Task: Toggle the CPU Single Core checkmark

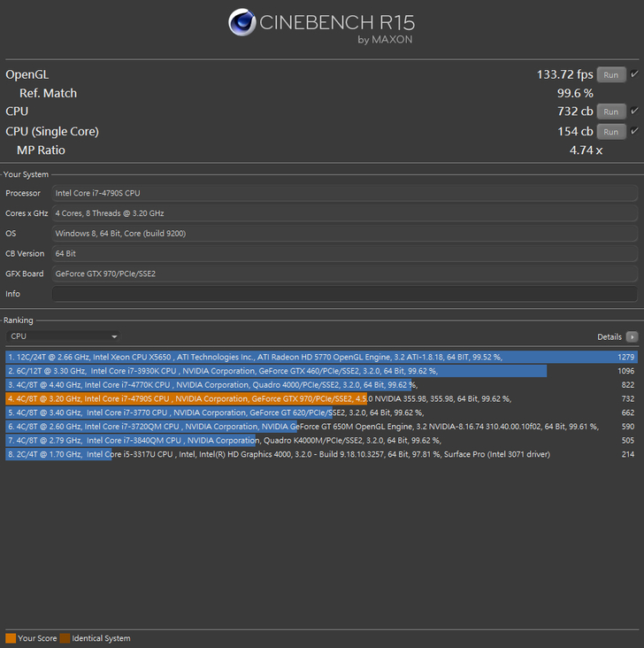Action: point(634,132)
